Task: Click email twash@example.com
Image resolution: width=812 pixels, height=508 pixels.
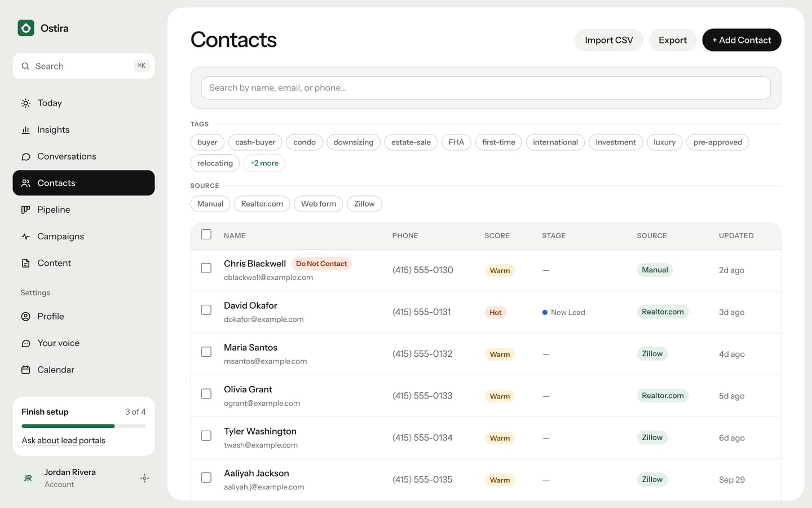Action: coord(261,445)
